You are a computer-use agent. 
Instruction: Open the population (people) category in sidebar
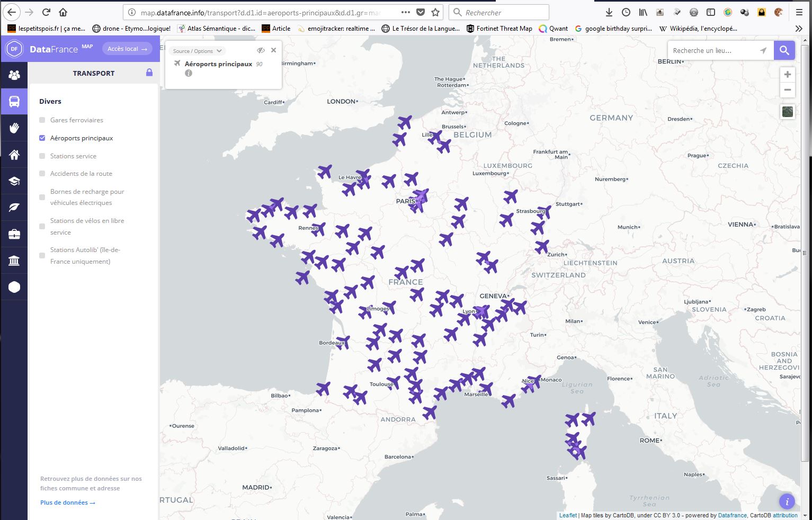[x=14, y=75]
